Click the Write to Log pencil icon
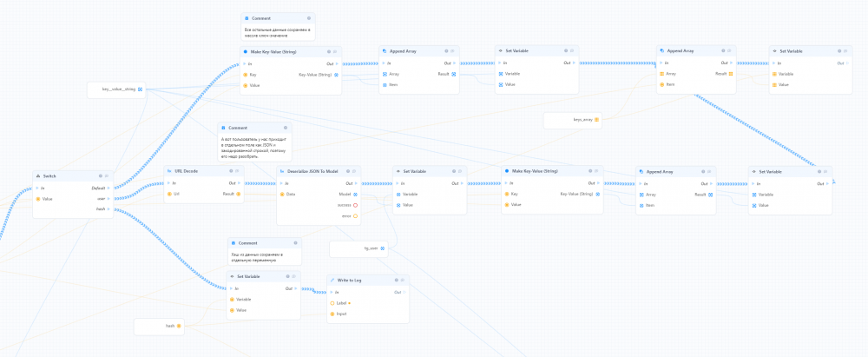The width and height of the screenshot is (868, 357). coord(332,280)
